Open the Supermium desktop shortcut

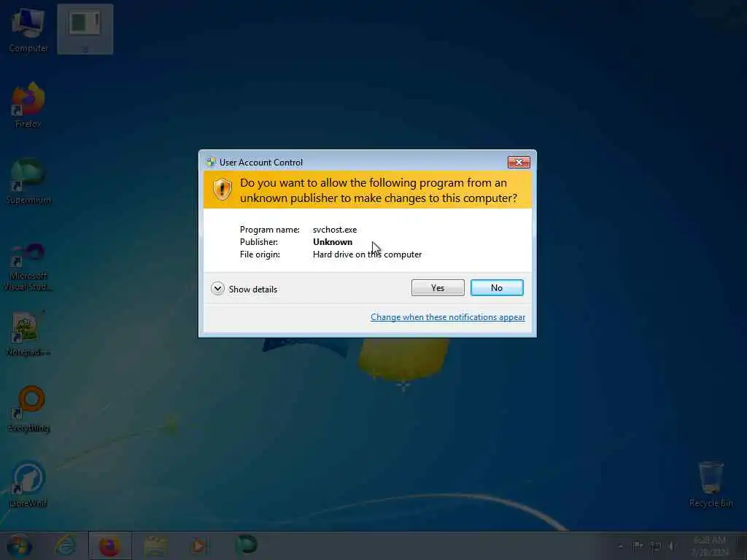(28, 182)
